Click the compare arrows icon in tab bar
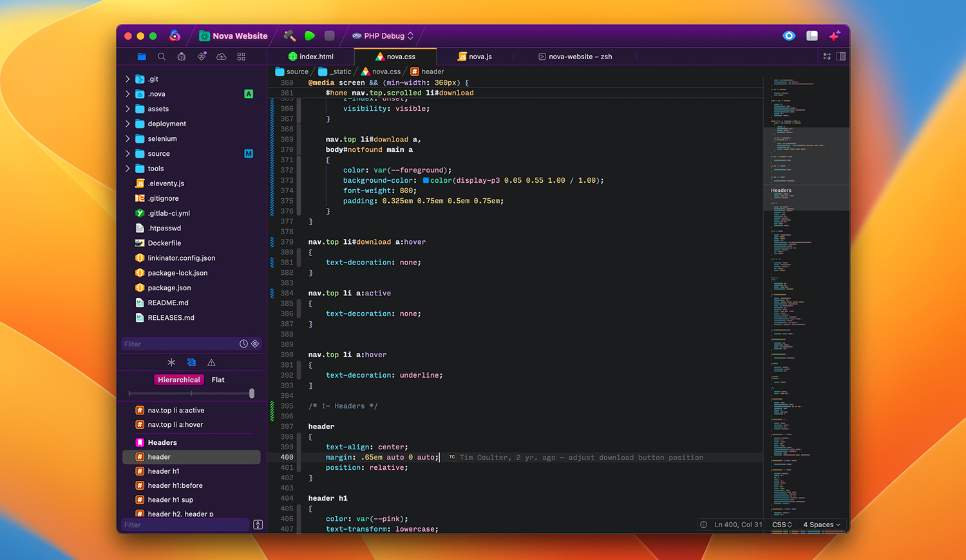Viewport: 966px width, 560px height. [827, 57]
